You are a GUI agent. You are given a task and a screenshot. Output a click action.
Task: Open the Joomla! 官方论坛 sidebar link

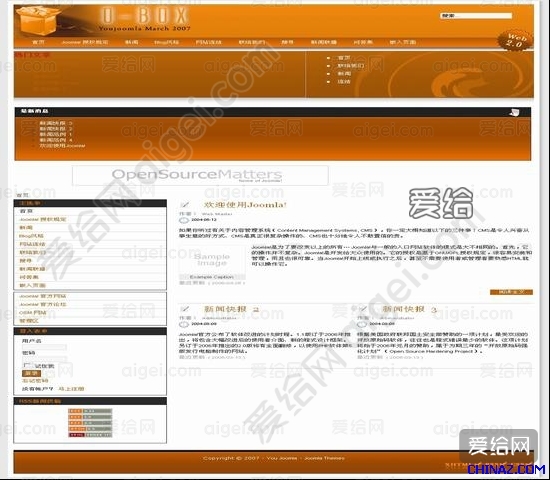[42, 304]
